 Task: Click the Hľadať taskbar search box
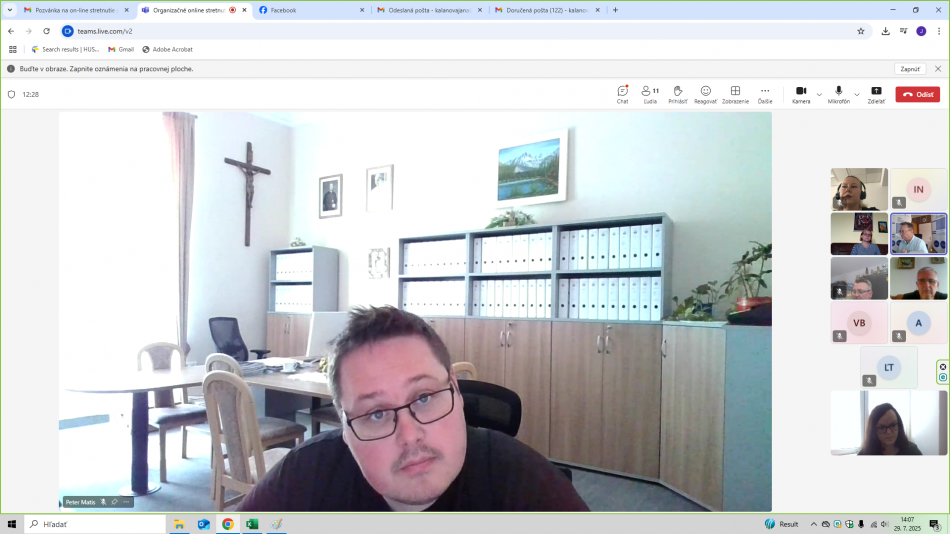95,524
